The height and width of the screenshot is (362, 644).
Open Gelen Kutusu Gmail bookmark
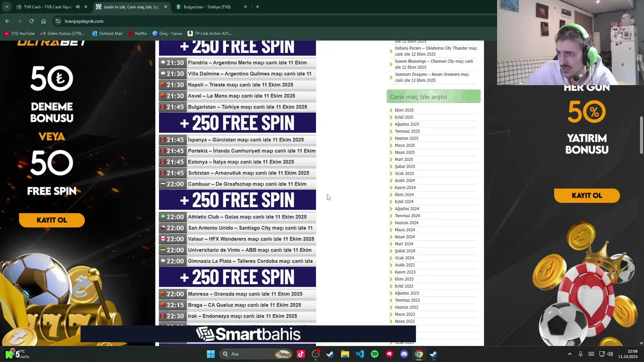click(x=62, y=34)
